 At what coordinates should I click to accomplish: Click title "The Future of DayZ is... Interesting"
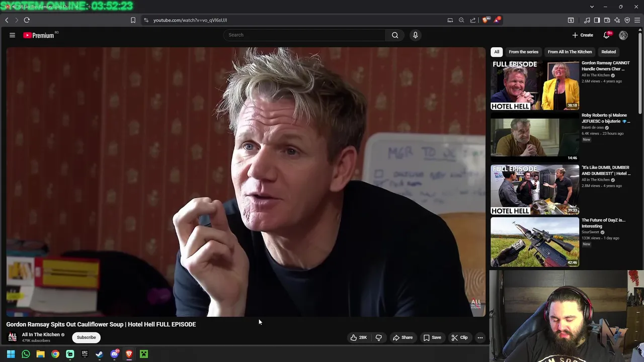pos(604,223)
